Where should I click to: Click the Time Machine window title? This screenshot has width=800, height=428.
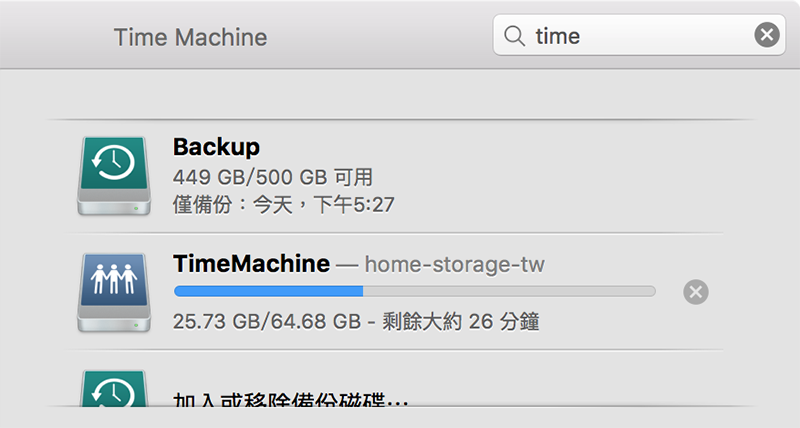[x=190, y=37]
